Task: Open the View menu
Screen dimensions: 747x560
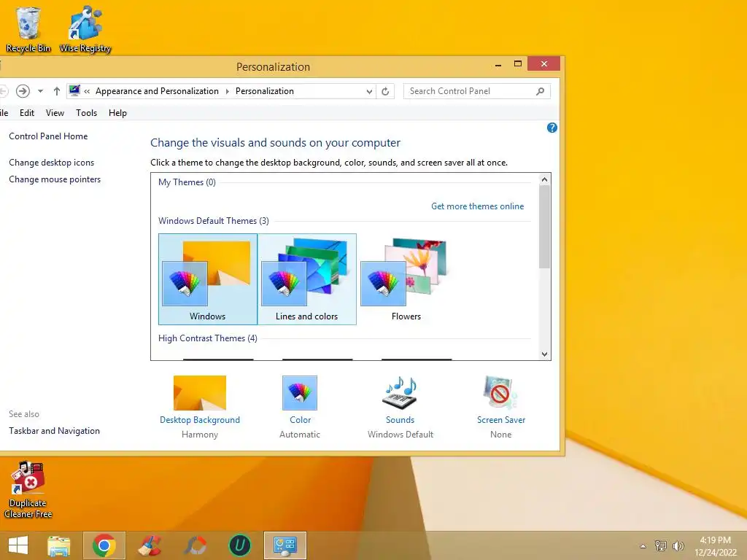Action: click(55, 113)
